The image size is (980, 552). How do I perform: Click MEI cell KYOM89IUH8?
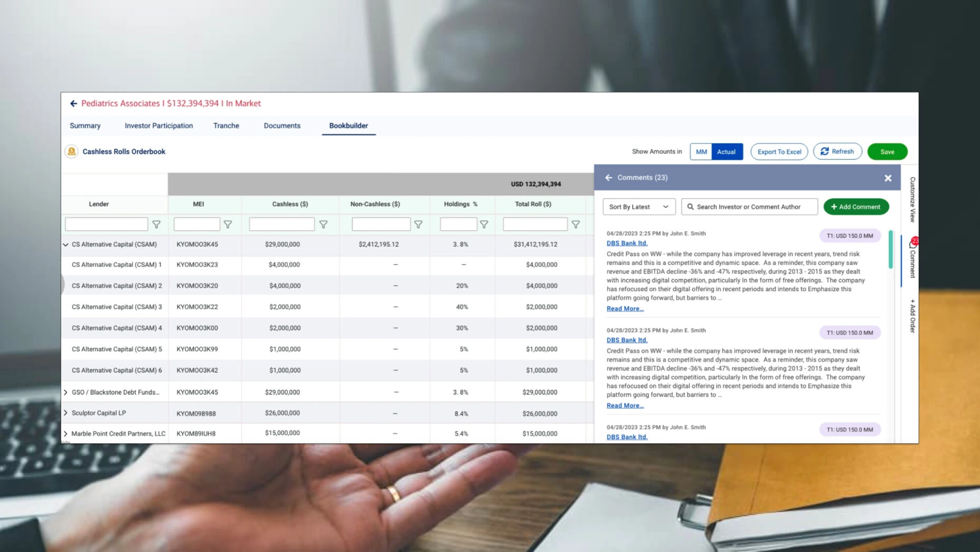[x=196, y=434]
